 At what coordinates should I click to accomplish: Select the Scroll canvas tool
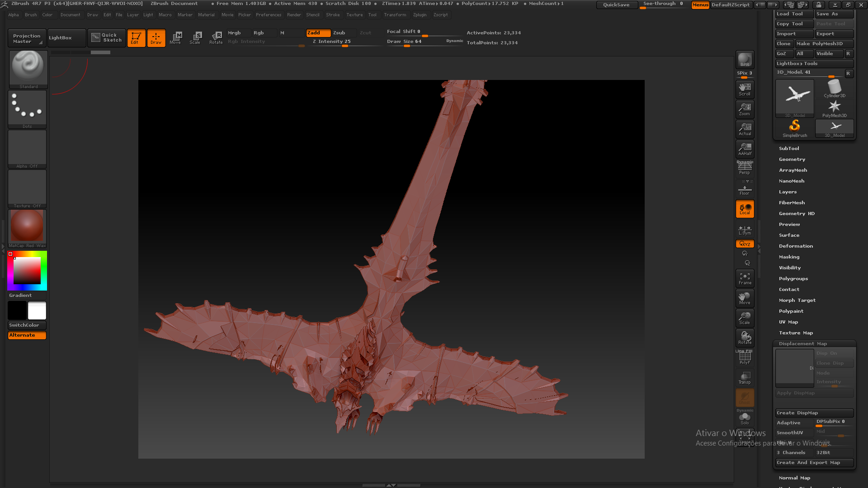coord(745,89)
